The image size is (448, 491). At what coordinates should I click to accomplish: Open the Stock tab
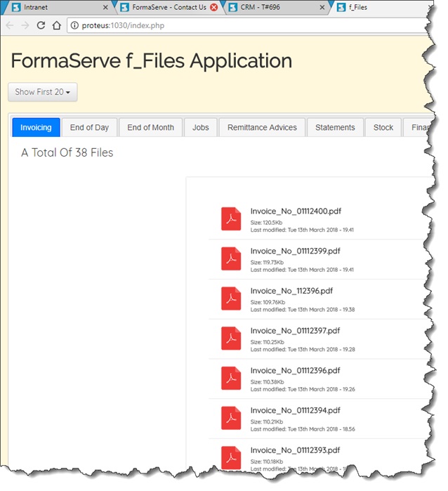(x=383, y=127)
